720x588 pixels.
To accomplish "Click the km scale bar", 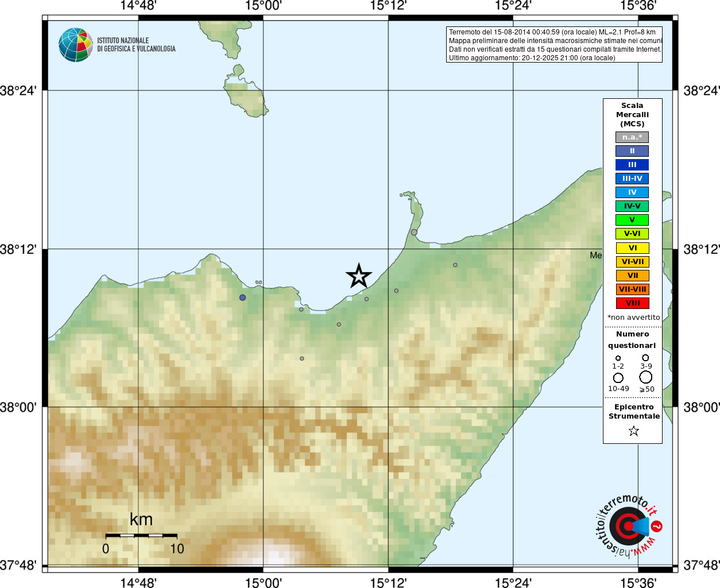I will click(x=141, y=535).
